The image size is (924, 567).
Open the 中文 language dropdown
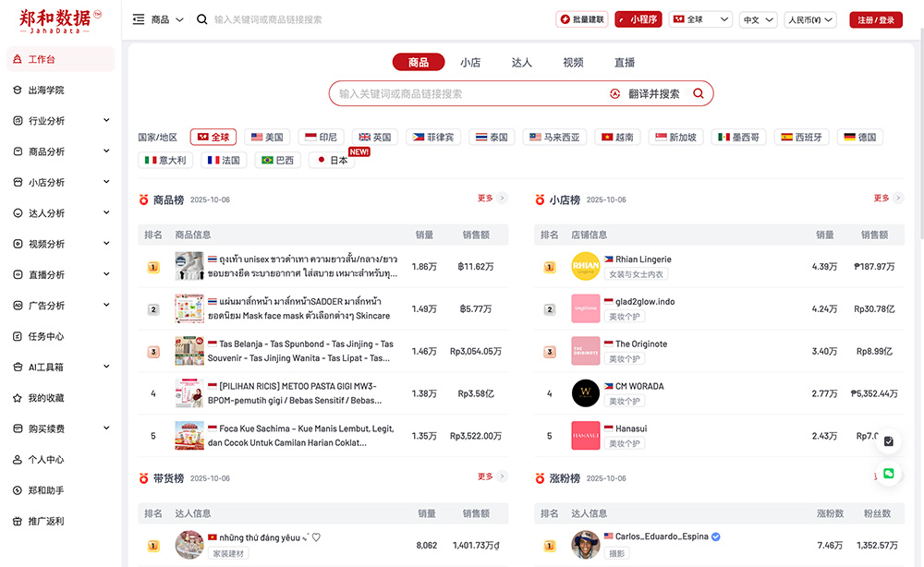coord(758,19)
